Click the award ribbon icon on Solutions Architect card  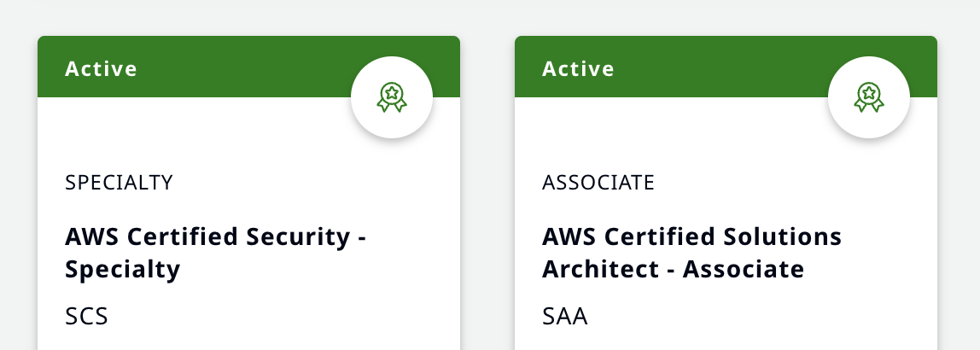(x=869, y=97)
